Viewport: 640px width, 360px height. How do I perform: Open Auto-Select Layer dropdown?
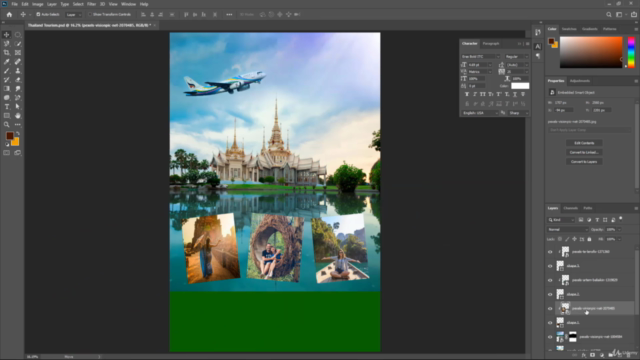coord(73,14)
